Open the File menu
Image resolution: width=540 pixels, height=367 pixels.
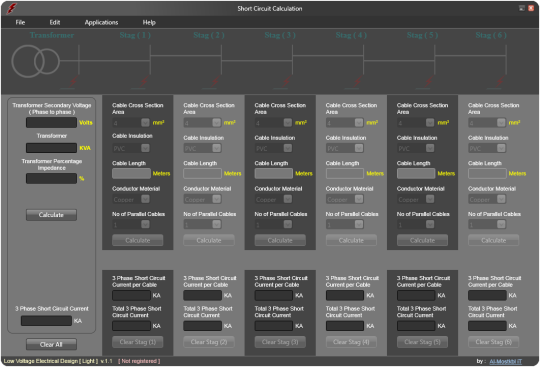coord(20,22)
